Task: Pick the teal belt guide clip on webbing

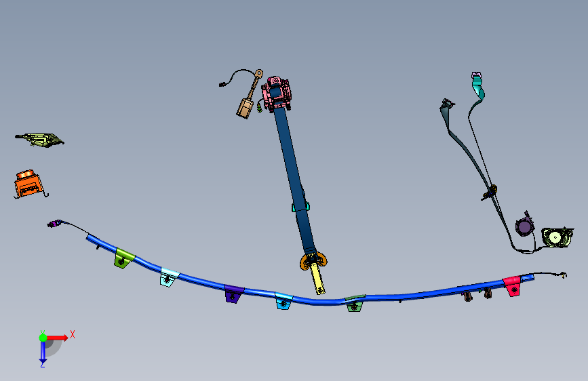Action: (300, 207)
